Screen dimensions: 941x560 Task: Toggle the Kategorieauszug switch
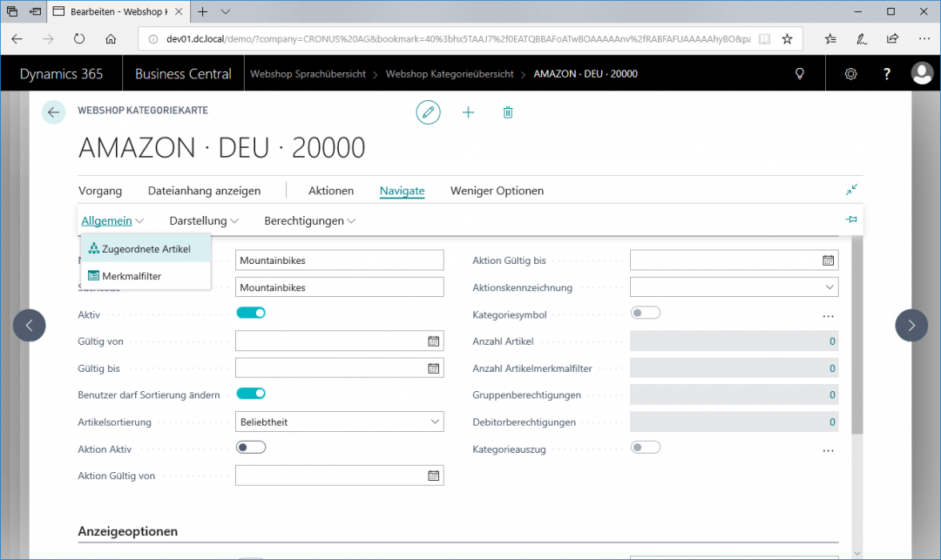pos(646,448)
